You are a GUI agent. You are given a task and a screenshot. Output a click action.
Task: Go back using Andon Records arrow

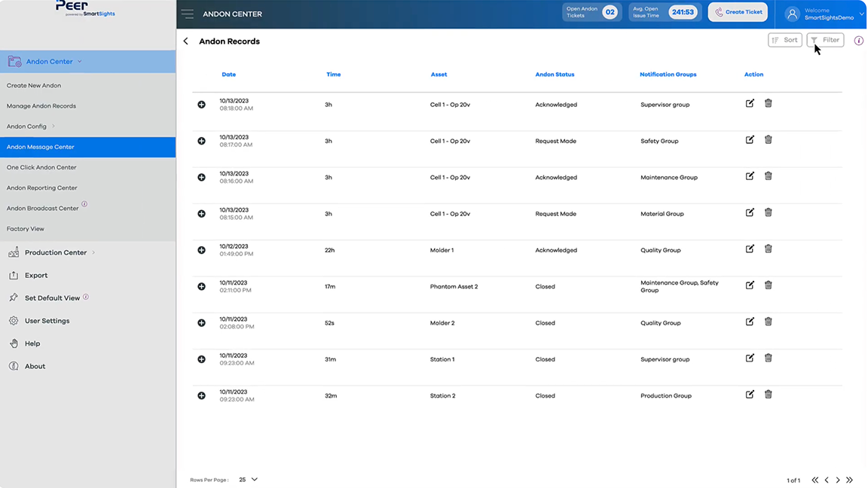(x=186, y=41)
